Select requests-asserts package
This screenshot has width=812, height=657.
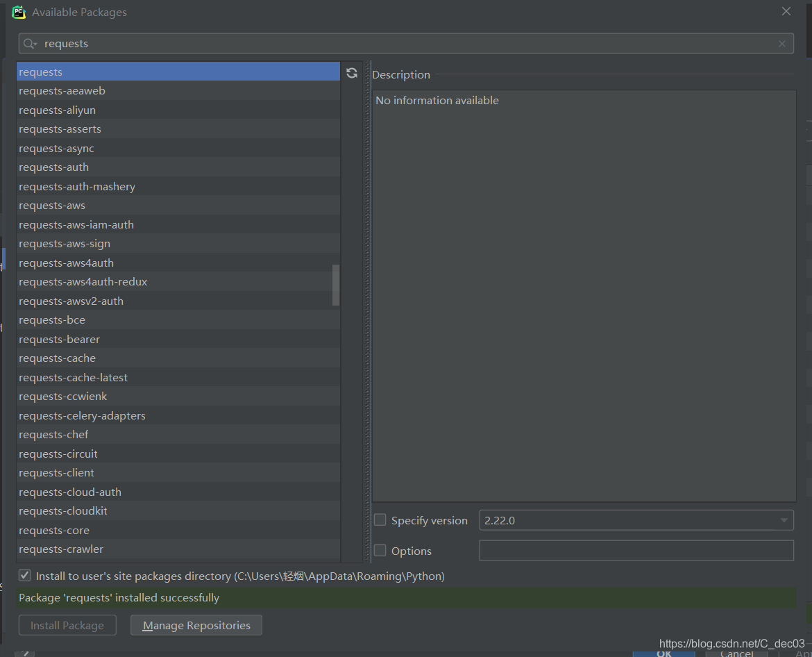178,129
